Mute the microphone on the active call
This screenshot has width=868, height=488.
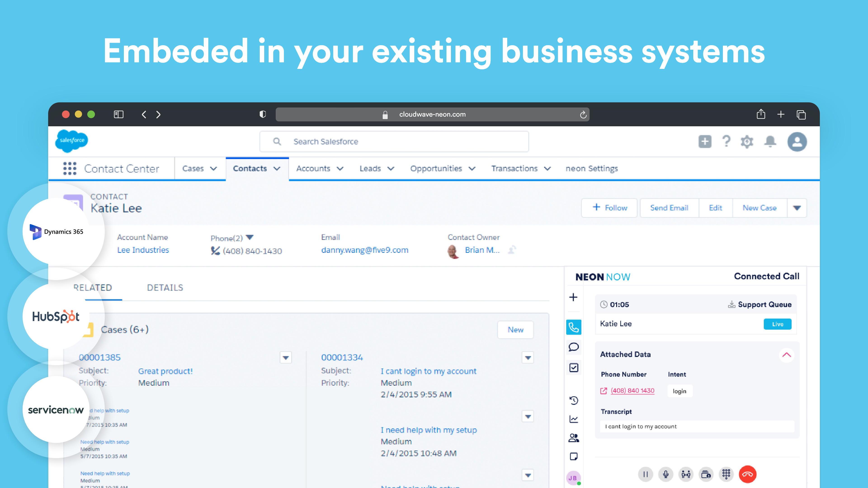click(665, 474)
